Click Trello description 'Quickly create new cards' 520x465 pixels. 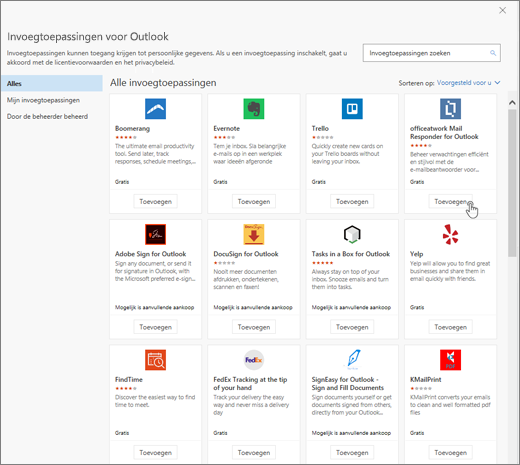[347, 154]
